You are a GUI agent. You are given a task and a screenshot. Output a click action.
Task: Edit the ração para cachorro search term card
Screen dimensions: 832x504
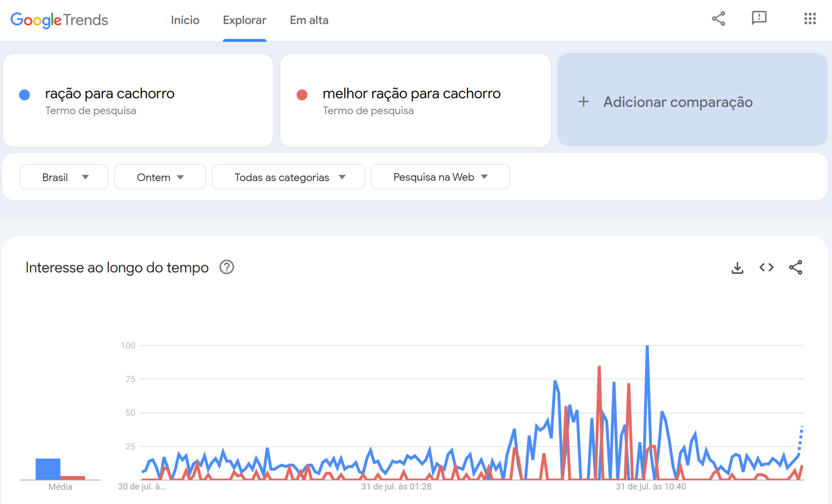pos(110,93)
